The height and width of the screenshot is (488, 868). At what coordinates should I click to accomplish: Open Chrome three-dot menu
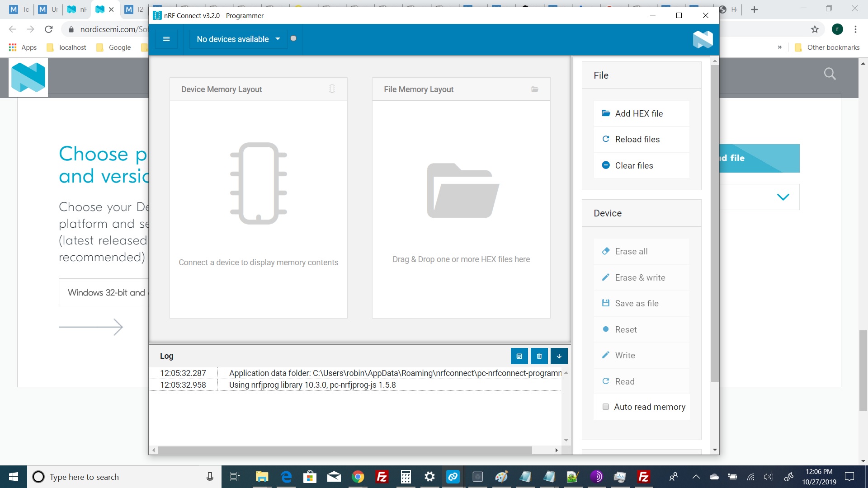point(855,29)
